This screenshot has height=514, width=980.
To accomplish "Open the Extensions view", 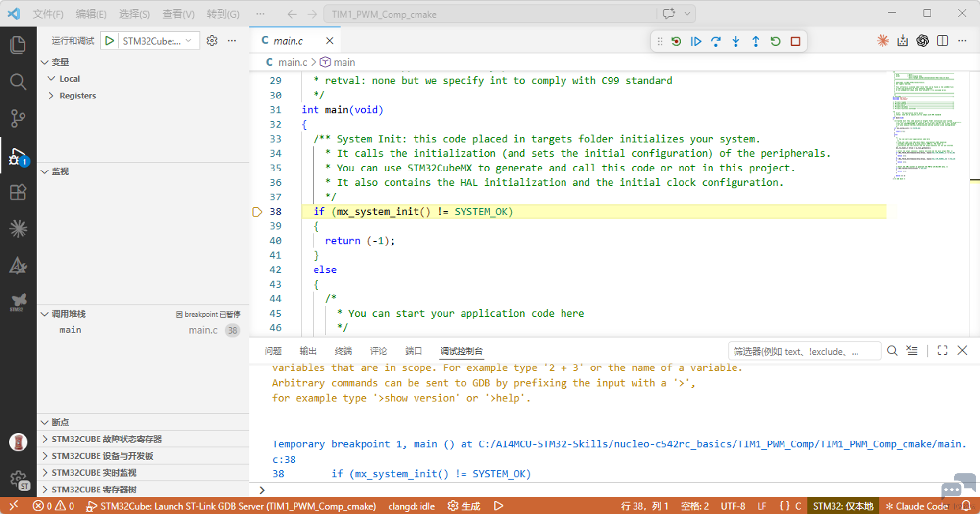I will click(18, 192).
